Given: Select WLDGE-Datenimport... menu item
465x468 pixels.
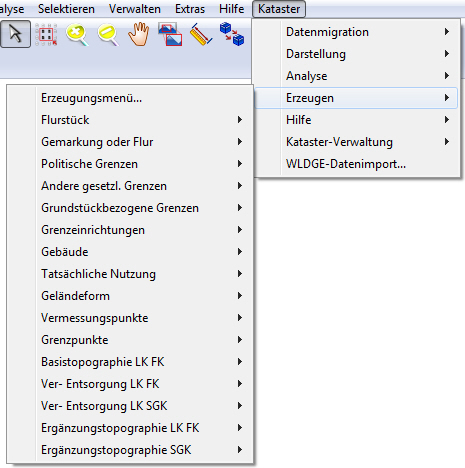Looking at the screenshot, I should click(x=356, y=164).
